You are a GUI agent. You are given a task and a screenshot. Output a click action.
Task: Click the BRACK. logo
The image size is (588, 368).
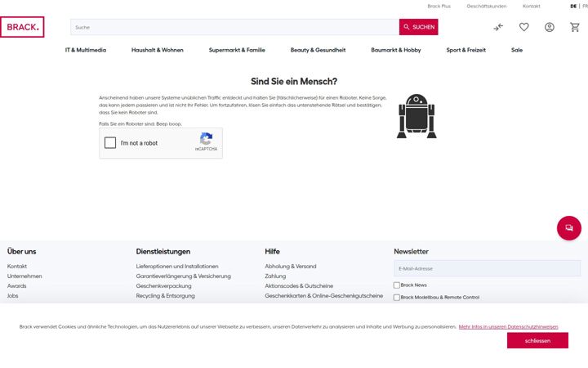22,27
